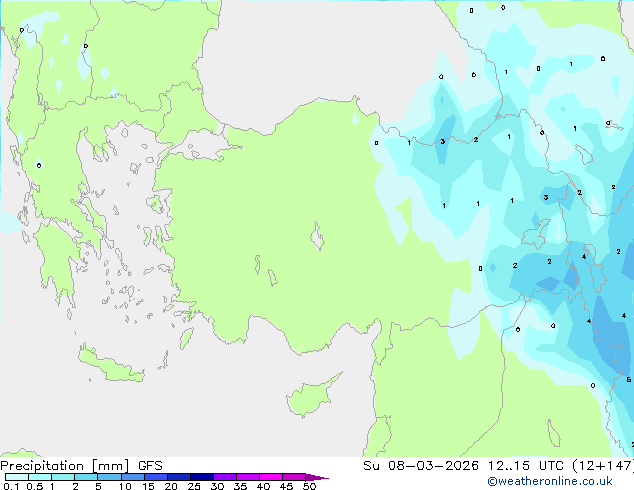The width and height of the screenshot is (634, 490).
Task: Click the 'Precipitation [mm] GFS' title text
Action: [x=81, y=466]
